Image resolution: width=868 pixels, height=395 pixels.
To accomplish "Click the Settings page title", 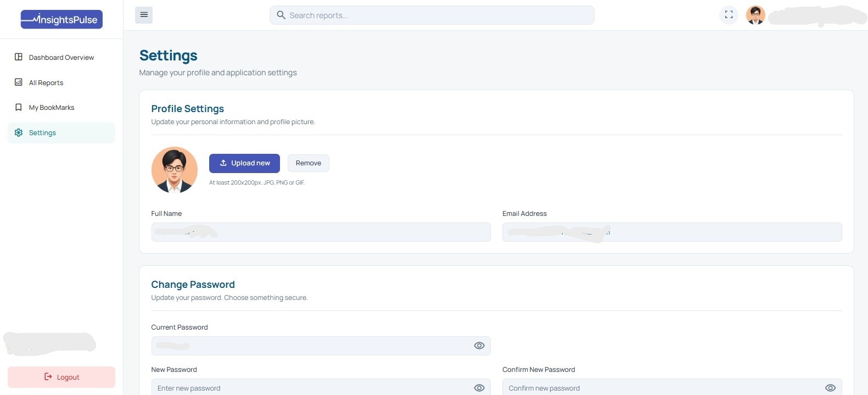I will click(x=168, y=55).
